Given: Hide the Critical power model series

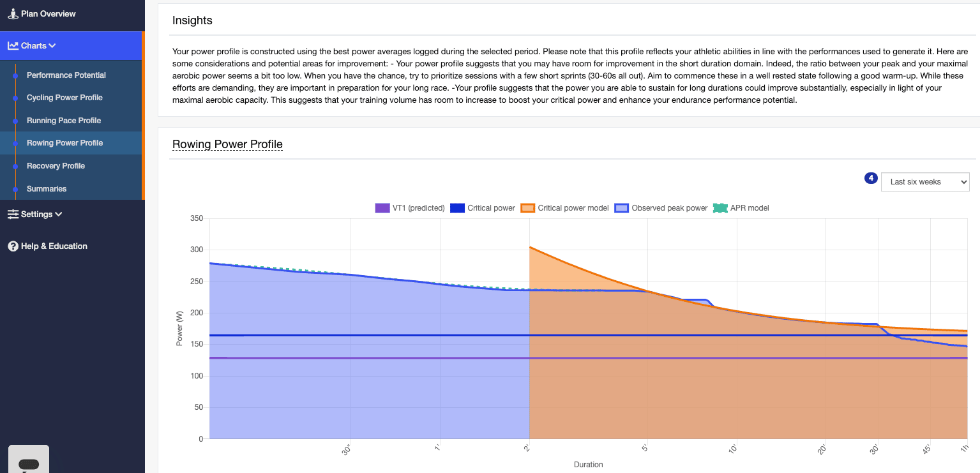Looking at the screenshot, I should pyautogui.click(x=573, y=208).
